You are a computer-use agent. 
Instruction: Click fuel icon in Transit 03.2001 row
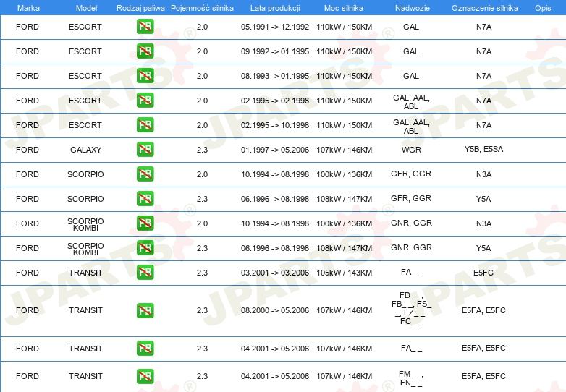pos(145,272)
